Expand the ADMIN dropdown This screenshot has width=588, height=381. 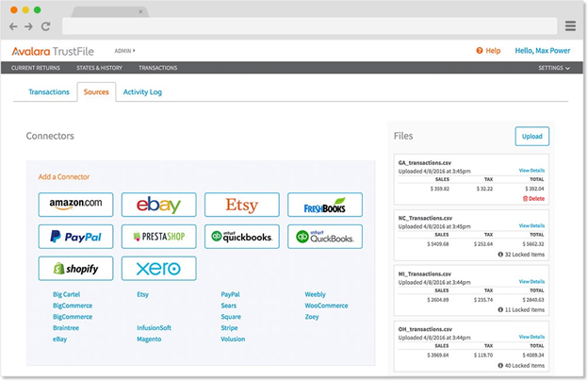click(x=125, y=51)
